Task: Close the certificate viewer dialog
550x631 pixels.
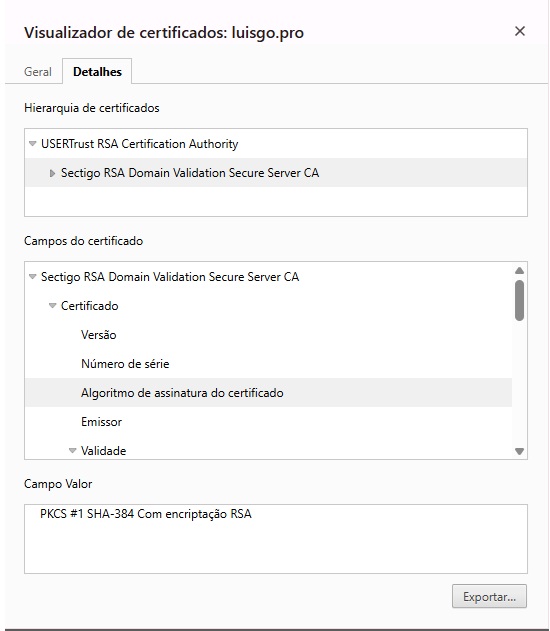Action: click(x=519, y=31)
